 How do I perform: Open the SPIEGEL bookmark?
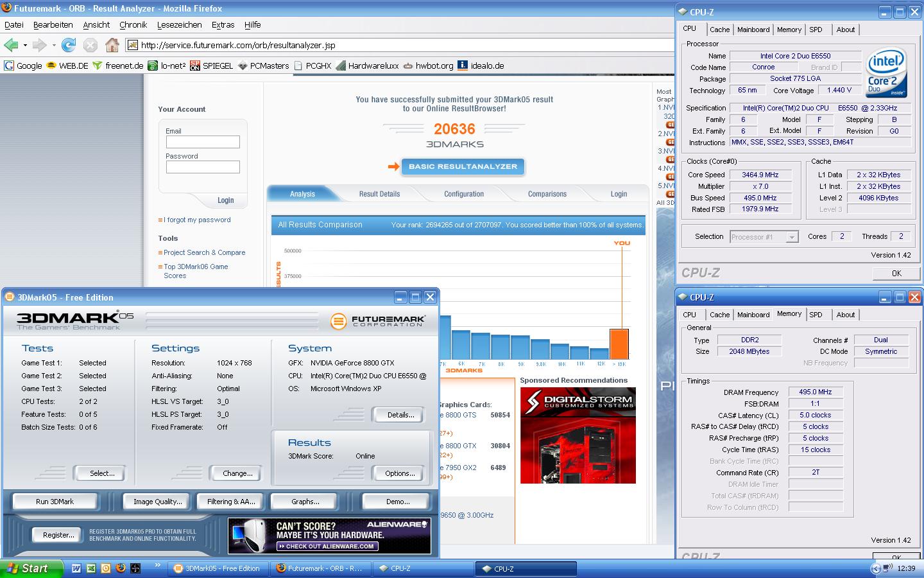(x=212, y=66)
